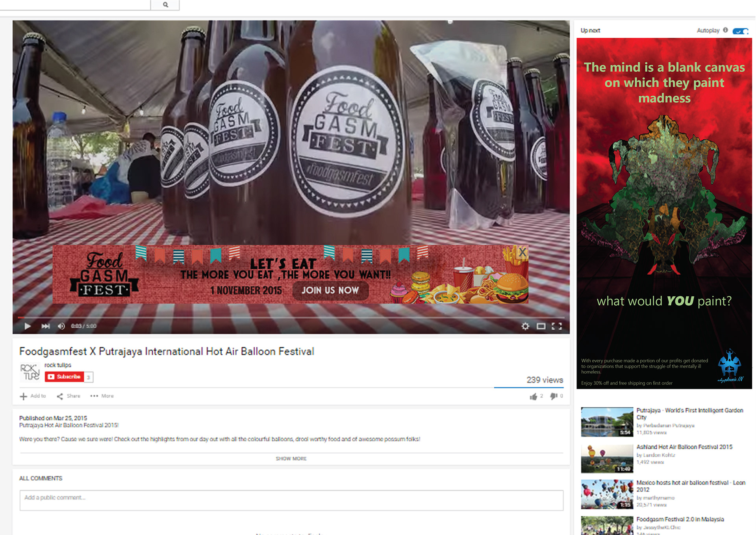Viewport: 756px width, 535px height.
Task: Open Ashland Hot Air Balloon Festival thumbnail
Action: click(607, 458)
